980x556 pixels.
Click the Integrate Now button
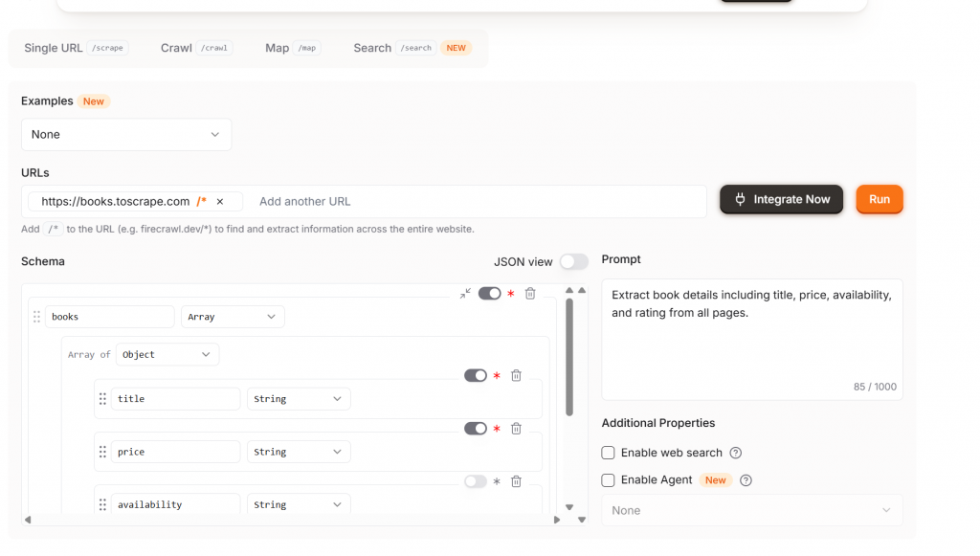click(x=781, y=200)
